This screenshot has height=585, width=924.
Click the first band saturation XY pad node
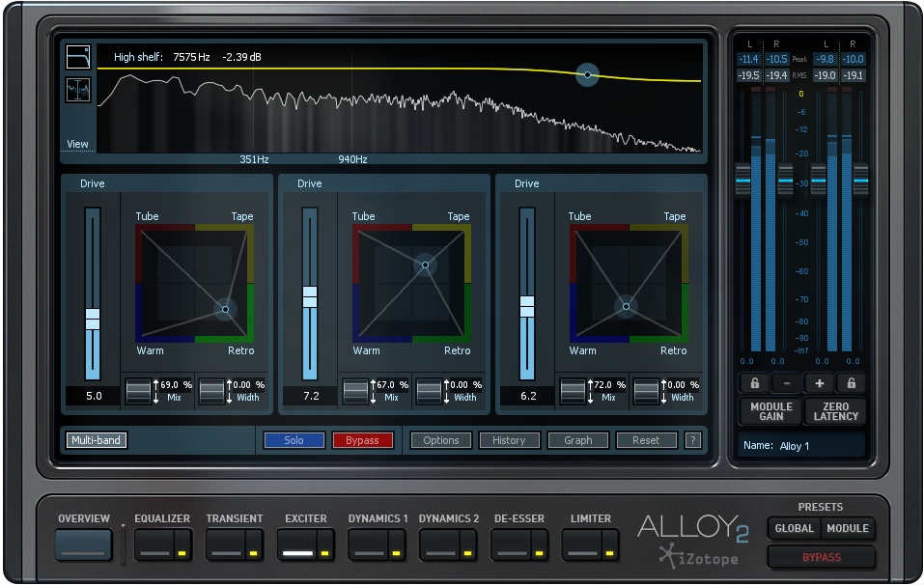(225, 309)
